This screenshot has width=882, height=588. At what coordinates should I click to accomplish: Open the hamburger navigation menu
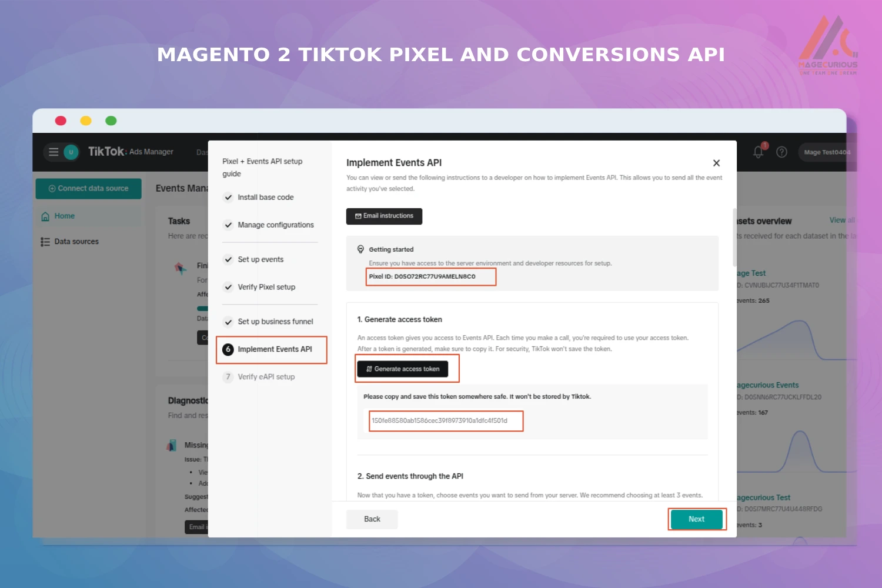point(52,152)
